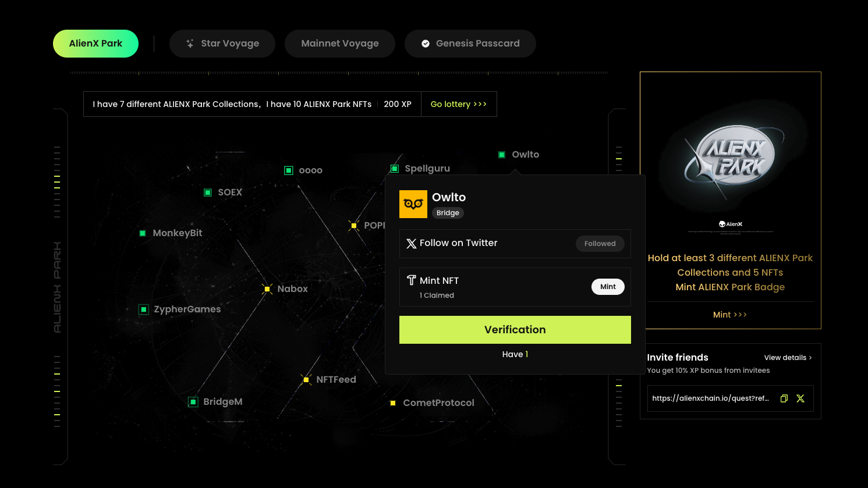This screenshot has width=868, height=488.
Task: Select the BridgeM node marker
Action: click(193, 402)
